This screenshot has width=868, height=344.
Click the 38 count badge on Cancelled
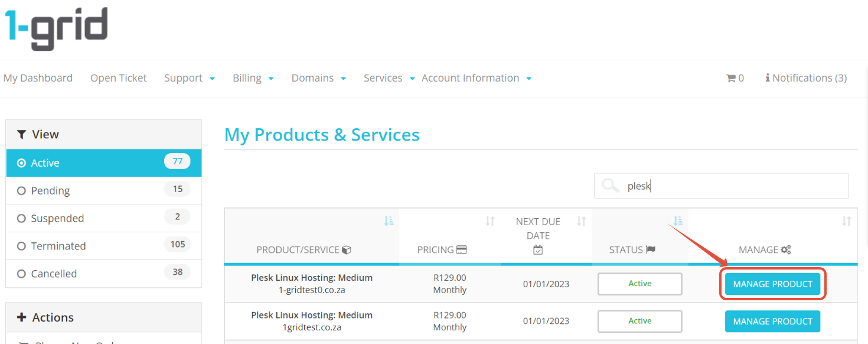(x=177, y=272)
